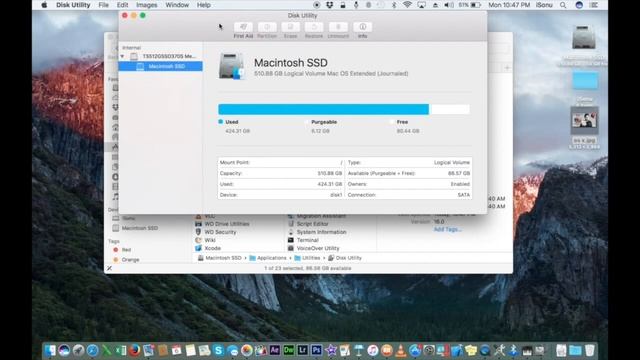Click the blue used-space storage bar

(323, 109)
